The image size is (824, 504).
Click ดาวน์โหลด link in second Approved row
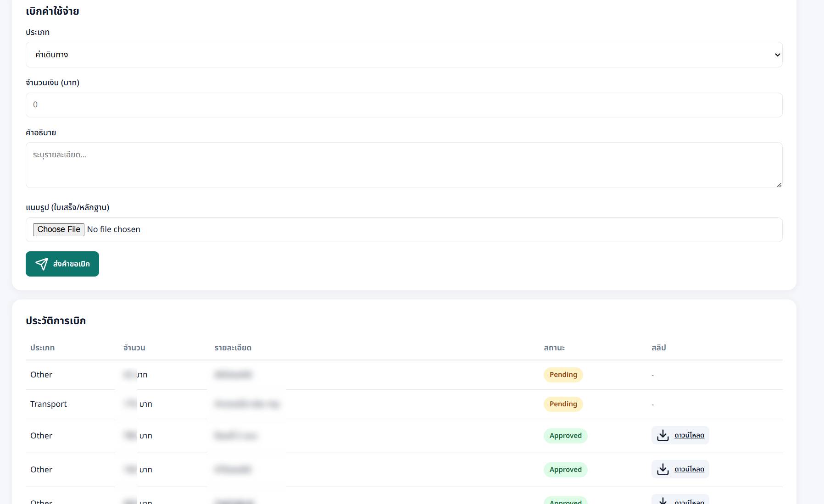[689, 469]
